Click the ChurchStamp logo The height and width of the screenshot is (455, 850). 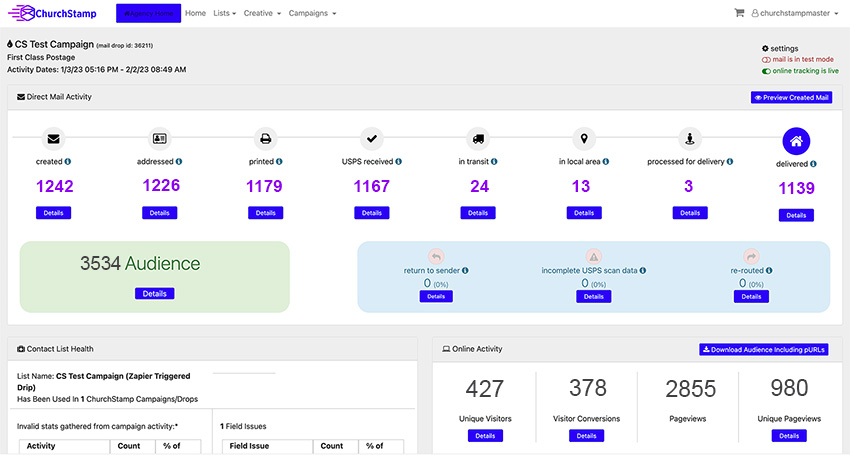point(52,13)
